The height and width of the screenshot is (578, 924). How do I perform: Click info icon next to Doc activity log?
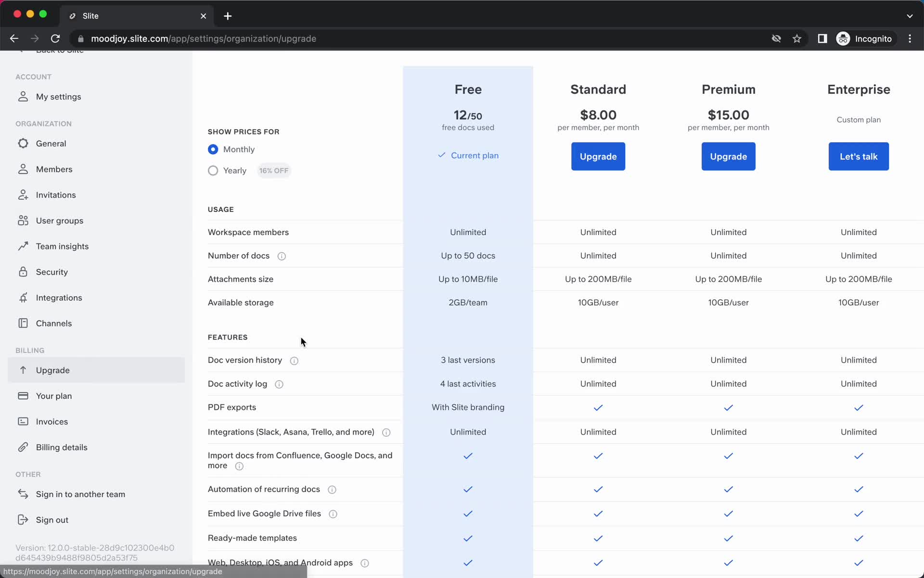coord(279,384)
